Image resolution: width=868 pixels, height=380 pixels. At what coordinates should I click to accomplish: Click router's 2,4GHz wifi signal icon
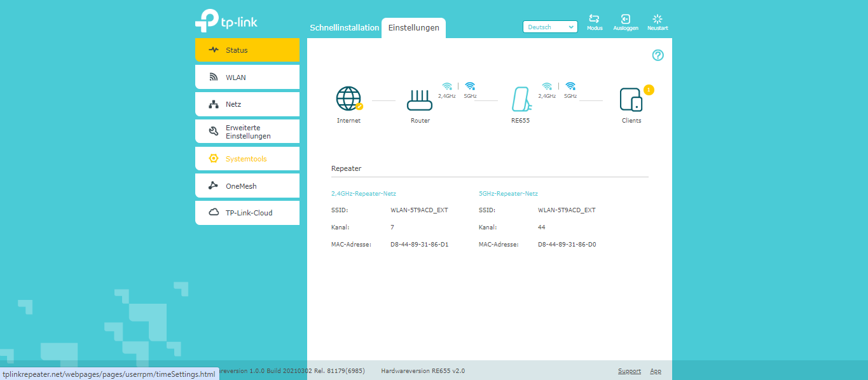point(447,86)
